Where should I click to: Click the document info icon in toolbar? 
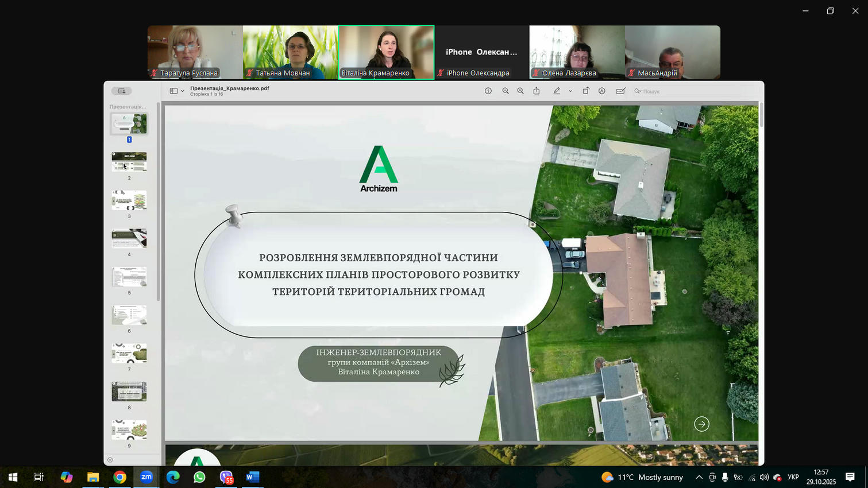[488, 91]
